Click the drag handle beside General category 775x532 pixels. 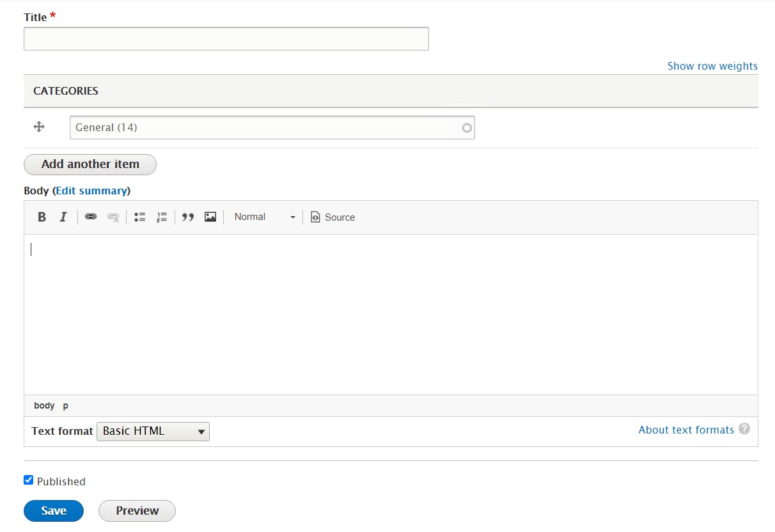tap(40, 127)
